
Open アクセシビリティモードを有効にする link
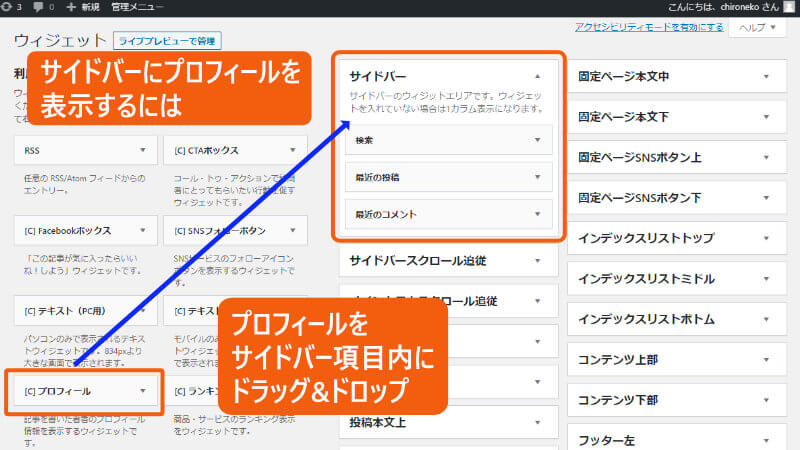coord(649,27)
